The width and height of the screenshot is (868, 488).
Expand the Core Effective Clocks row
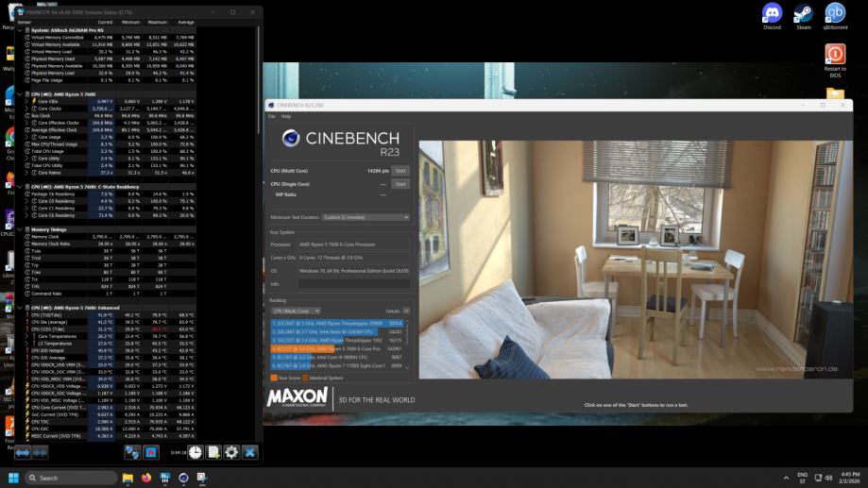27,123
